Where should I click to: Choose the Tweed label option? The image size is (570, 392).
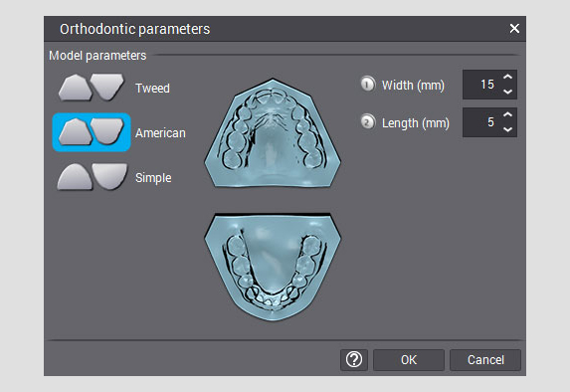(x=152, y=88)
